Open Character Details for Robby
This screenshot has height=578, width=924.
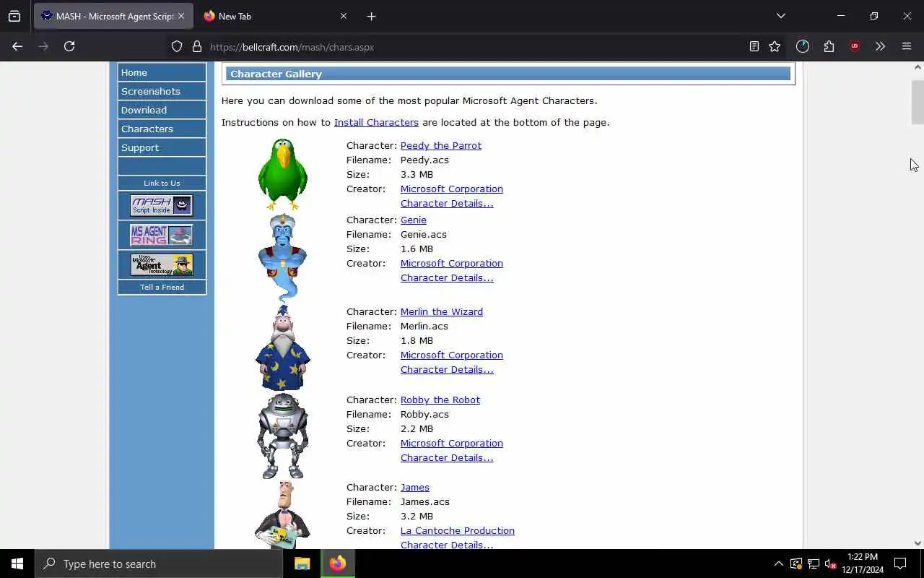(x=447, y=457)
